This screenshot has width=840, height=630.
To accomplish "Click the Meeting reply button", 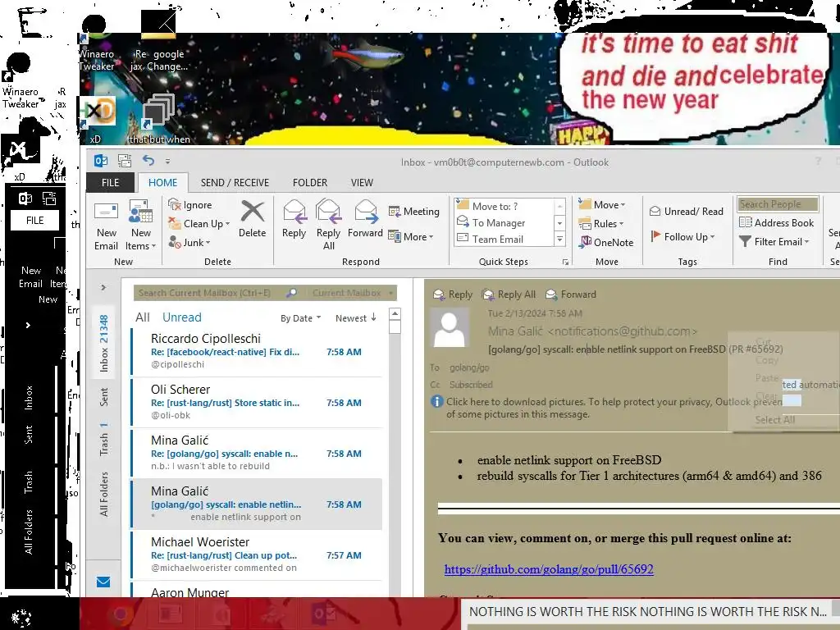I will [413, 212].
